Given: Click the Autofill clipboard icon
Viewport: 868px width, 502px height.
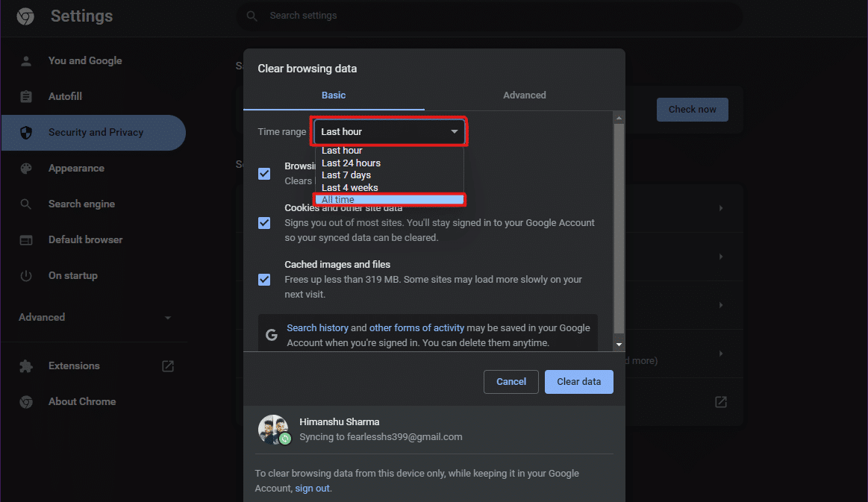Looking at the screenshot, I should (26, 96).
